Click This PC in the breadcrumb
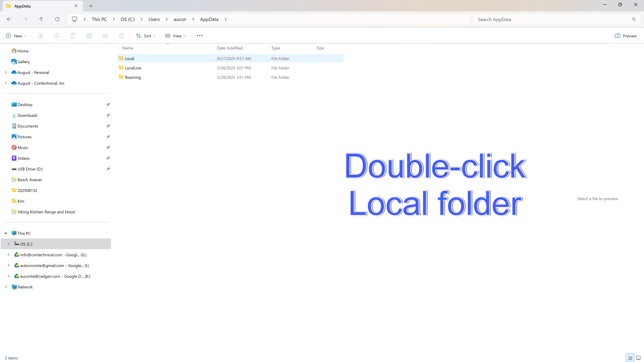This screenshot has width=644, height=362. pos(99,19)
